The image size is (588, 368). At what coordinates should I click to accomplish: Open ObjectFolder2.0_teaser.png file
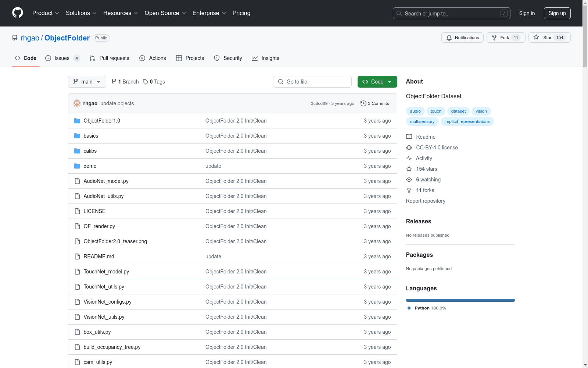(115, 241)
